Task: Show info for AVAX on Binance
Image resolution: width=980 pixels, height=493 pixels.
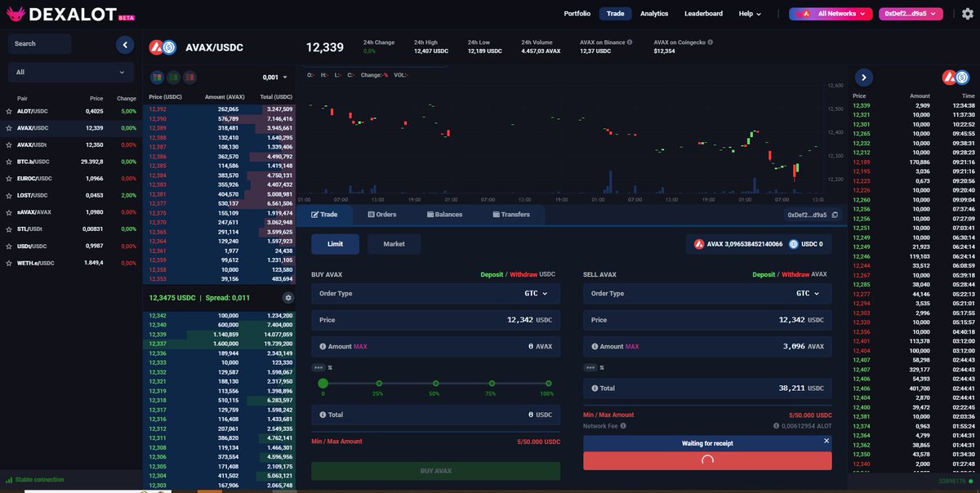Action: click(630, 42)
